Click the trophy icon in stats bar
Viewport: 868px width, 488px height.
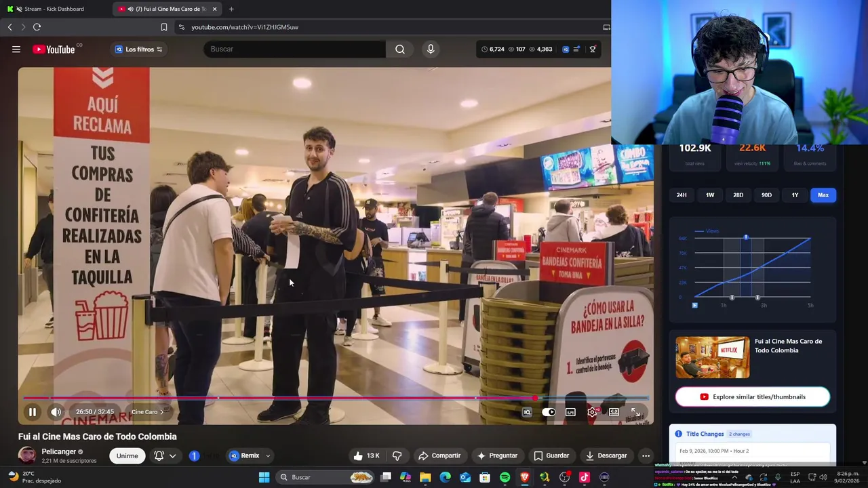pos(593,49)
